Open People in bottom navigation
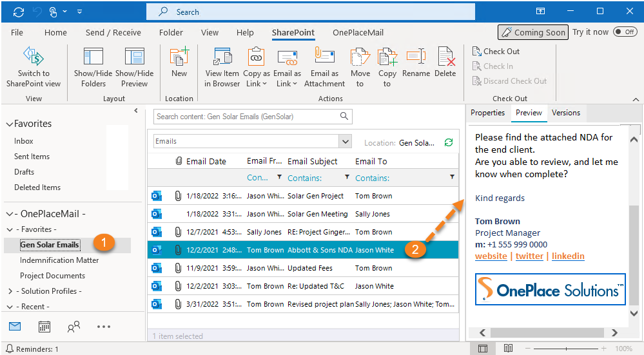Viewport: 644px width, 355px height. click(74, 326)
